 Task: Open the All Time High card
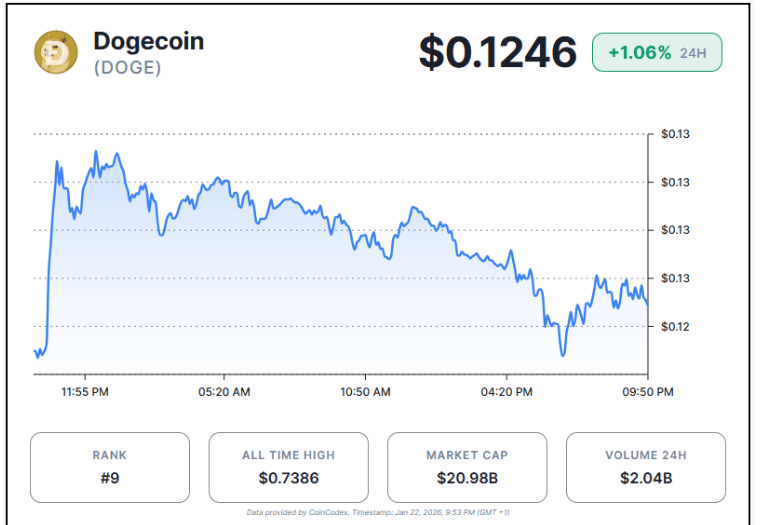287,467
